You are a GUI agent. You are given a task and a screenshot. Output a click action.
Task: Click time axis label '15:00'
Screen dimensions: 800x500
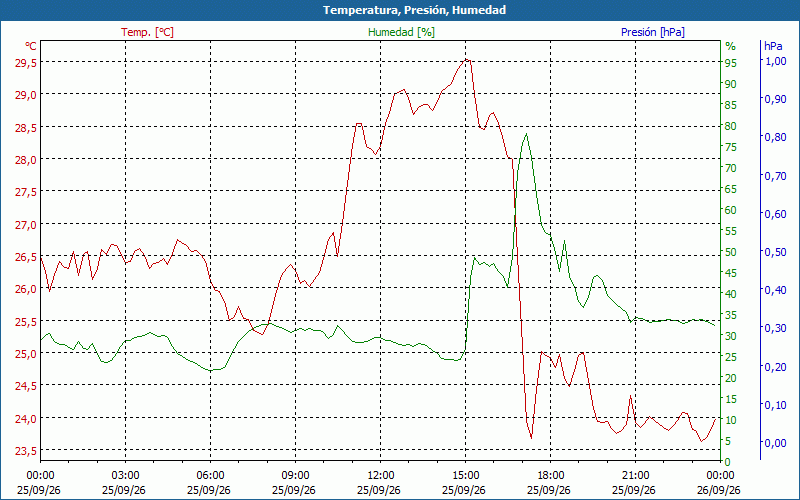pyautogui.click(x=465, y=476)
